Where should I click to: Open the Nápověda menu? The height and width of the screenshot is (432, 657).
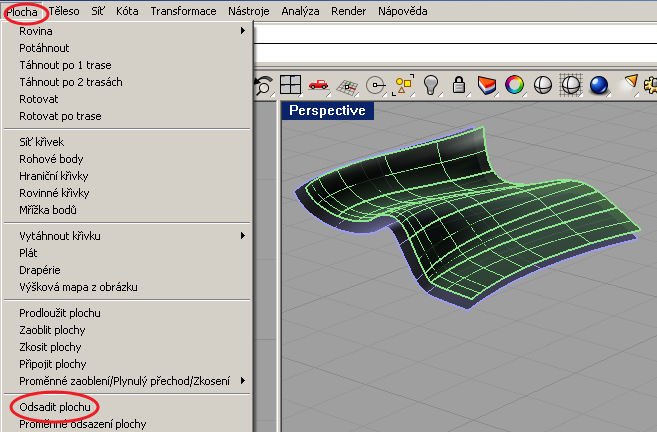(402, 11)
